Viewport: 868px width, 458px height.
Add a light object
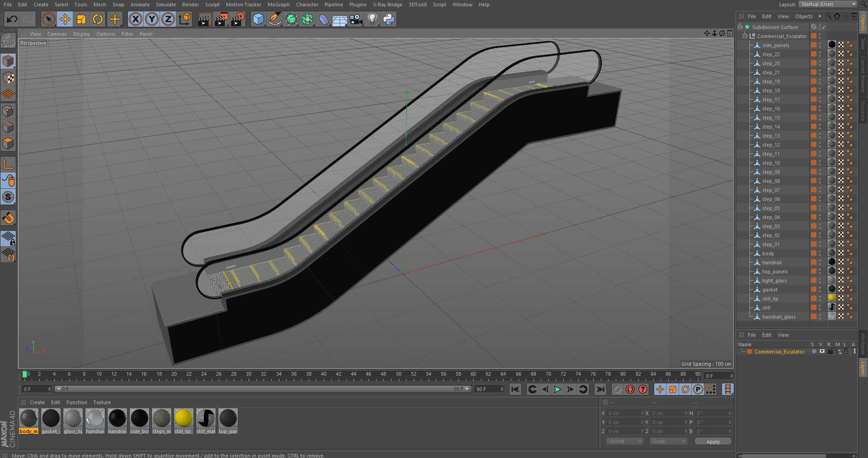[373, 19]
